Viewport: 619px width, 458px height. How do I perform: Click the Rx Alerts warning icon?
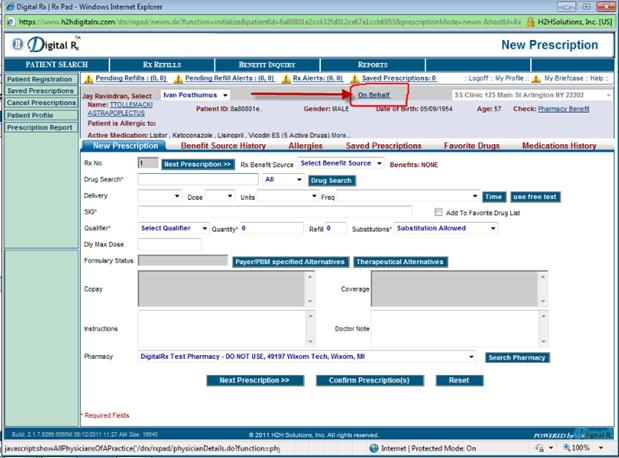pos(285,78)
